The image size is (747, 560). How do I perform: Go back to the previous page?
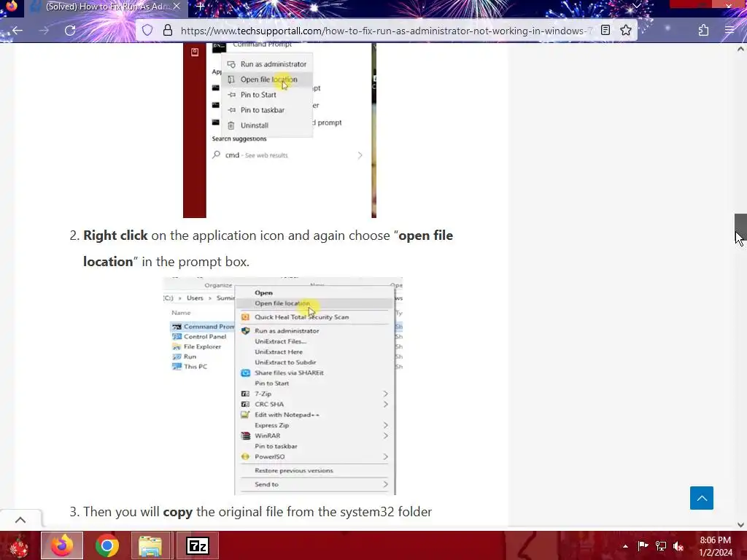click(x=18, y=31)
